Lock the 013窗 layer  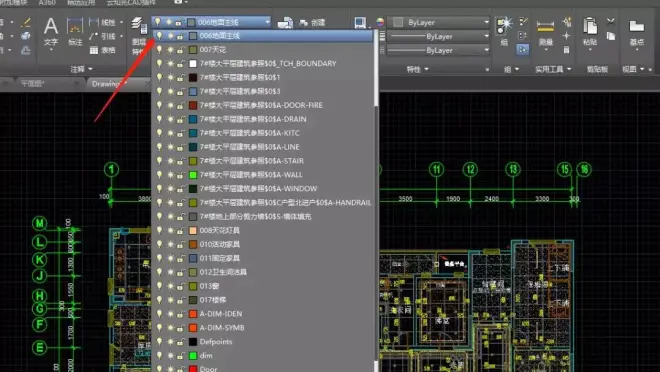point(181,286)
